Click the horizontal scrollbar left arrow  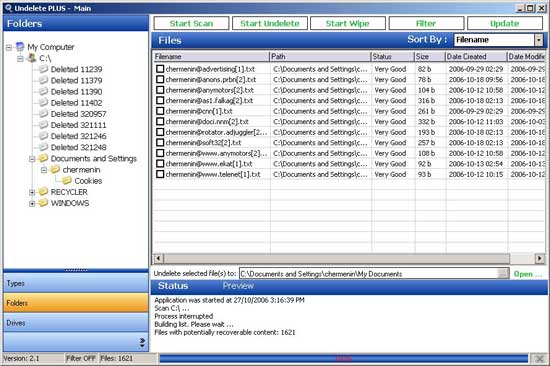158,259
